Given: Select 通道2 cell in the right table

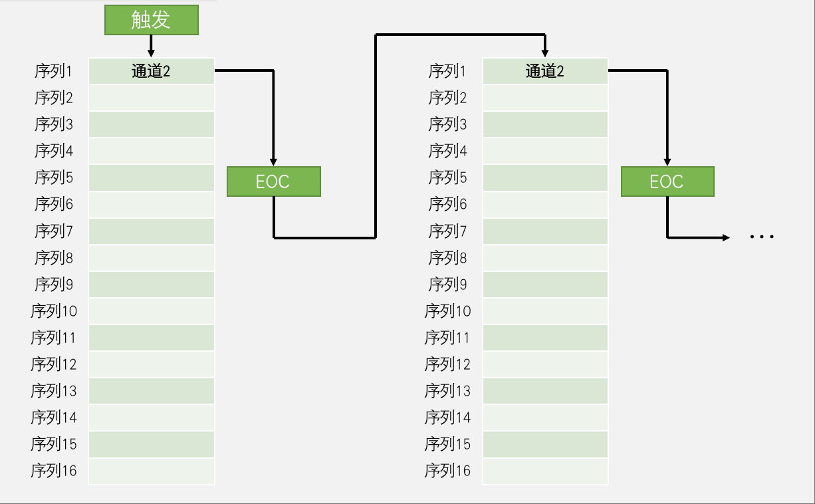Looking at the screenshot, I should (x=545, y=71).
